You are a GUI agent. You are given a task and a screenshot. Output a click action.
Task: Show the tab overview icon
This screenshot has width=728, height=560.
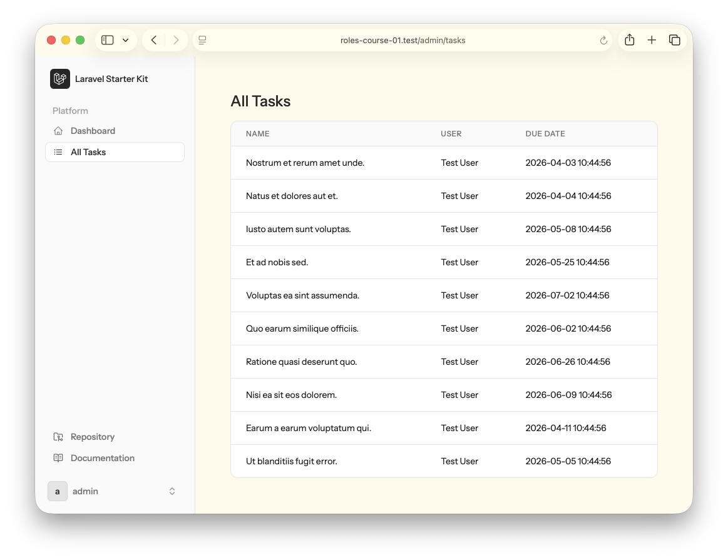pyautogui.click(x=674, y=40)
